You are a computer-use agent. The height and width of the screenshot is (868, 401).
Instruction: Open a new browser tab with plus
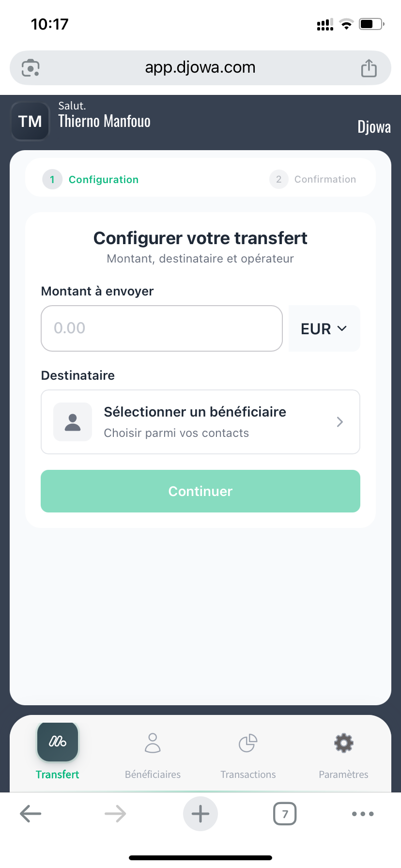tap(200, 814)
